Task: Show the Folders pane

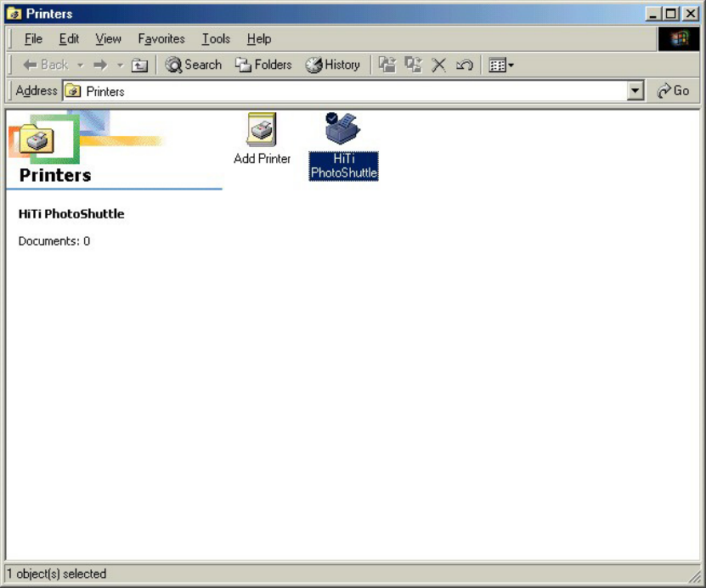Action: 263,65
